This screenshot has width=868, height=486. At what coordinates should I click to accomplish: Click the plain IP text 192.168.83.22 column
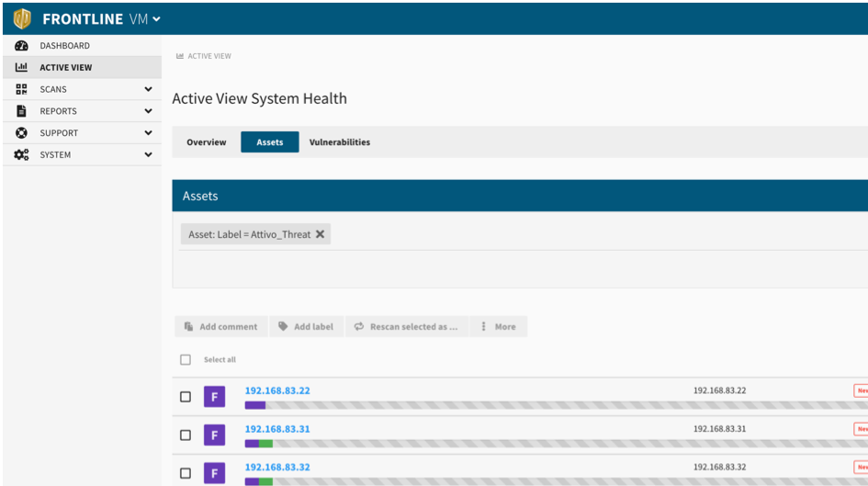(x=719, y=390)
